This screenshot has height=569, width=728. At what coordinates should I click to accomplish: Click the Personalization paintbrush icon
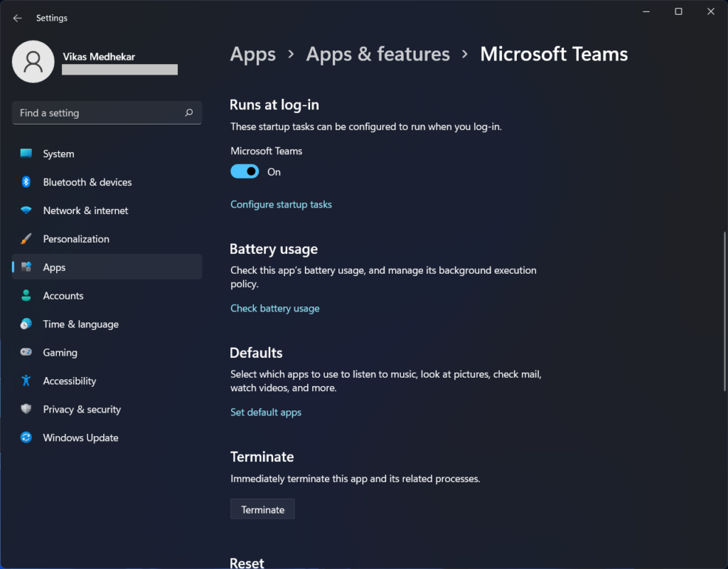coord(26,239)
